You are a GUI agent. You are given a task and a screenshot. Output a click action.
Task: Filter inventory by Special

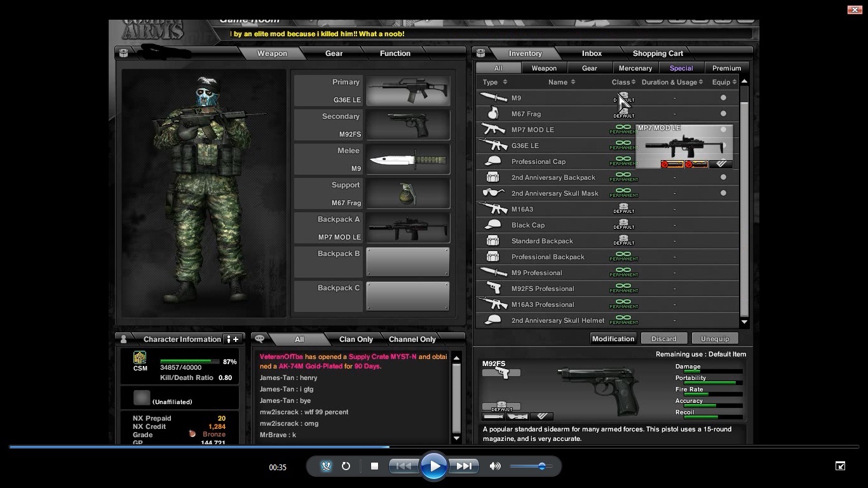[681, 68]
